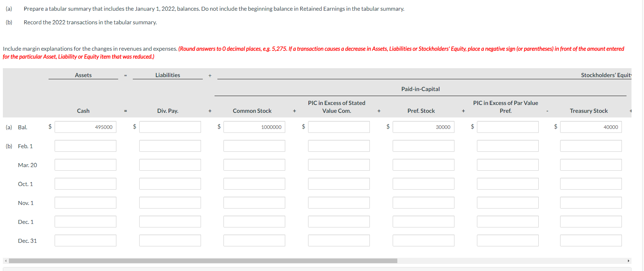Click PIC in Excess of Stated Value Dec. 1 field
644x271 pixels.
339,221
